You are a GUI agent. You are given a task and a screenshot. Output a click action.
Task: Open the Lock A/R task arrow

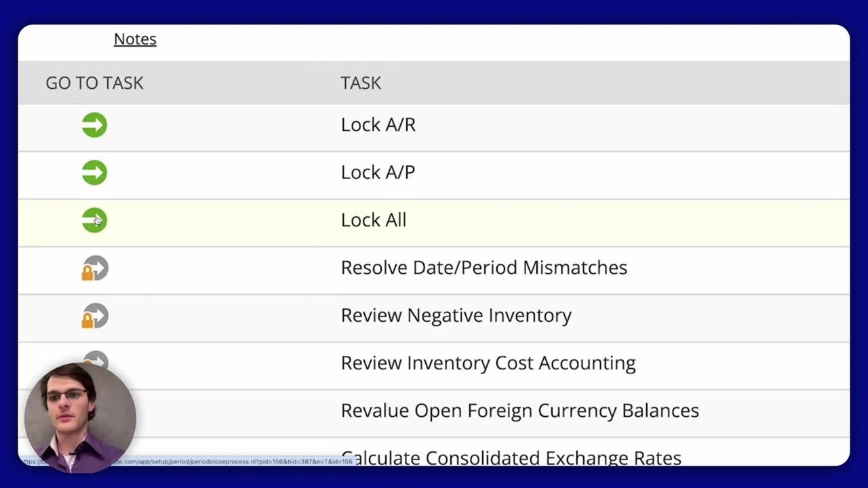coord(94,125)
